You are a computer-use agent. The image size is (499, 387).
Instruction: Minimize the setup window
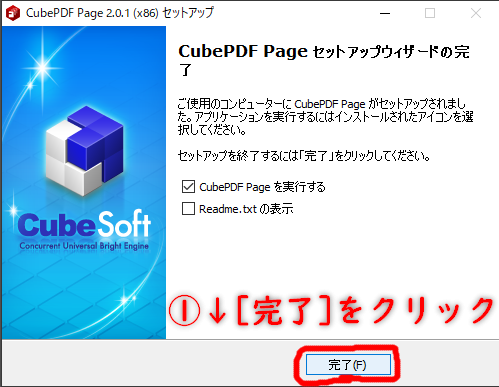(385, 13)
